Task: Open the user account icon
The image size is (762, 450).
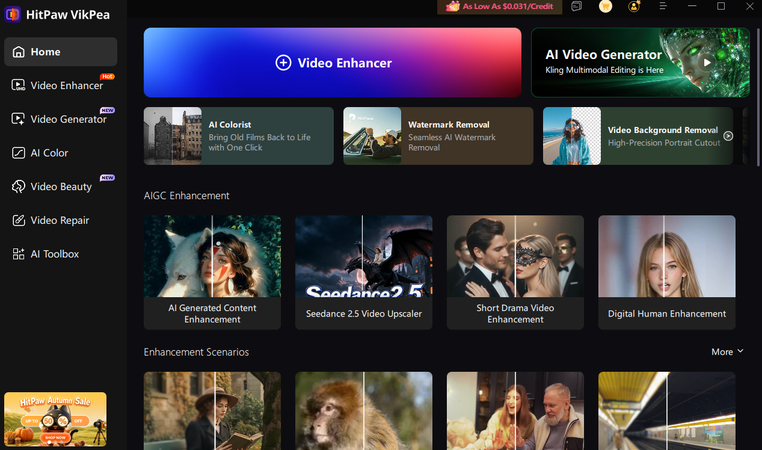Action: (x=634, y=6)
